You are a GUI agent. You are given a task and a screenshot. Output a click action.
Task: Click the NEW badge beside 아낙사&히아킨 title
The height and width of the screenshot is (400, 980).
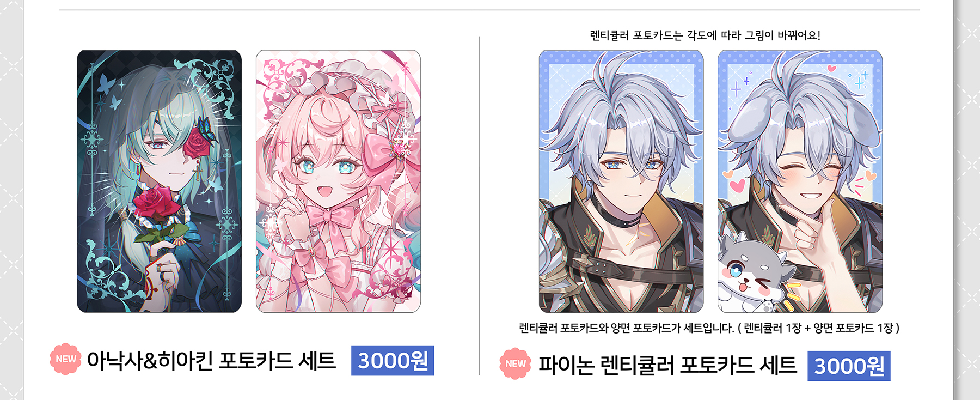[66, 359]
